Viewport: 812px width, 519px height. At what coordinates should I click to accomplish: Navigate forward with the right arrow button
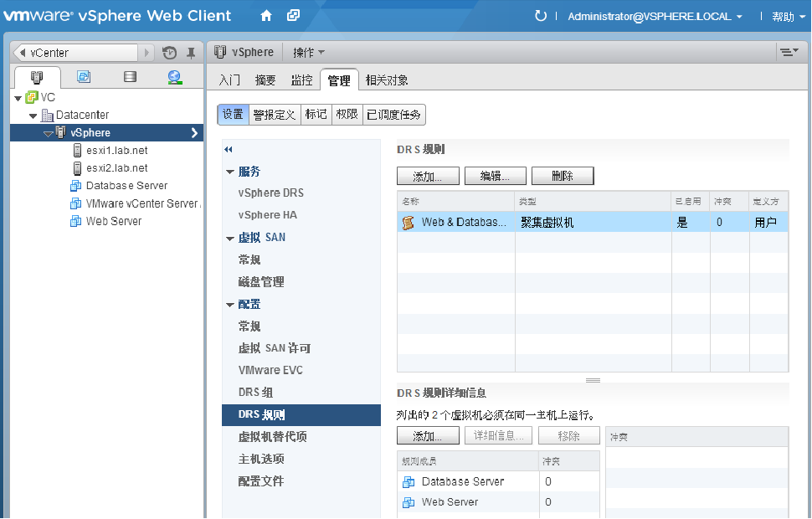(x=146, y=53)
